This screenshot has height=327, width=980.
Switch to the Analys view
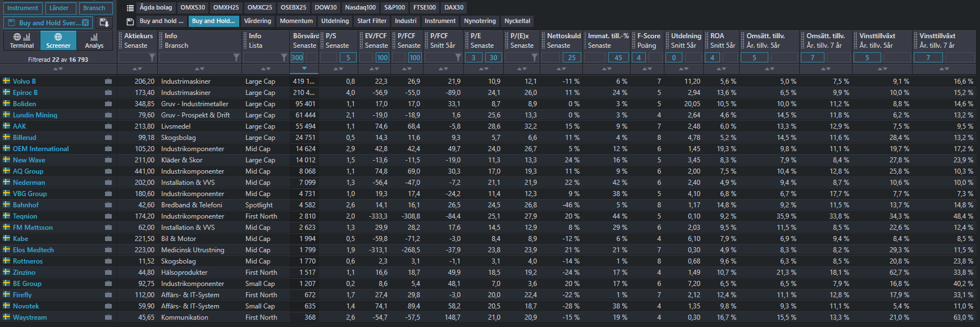pos(94,40)
